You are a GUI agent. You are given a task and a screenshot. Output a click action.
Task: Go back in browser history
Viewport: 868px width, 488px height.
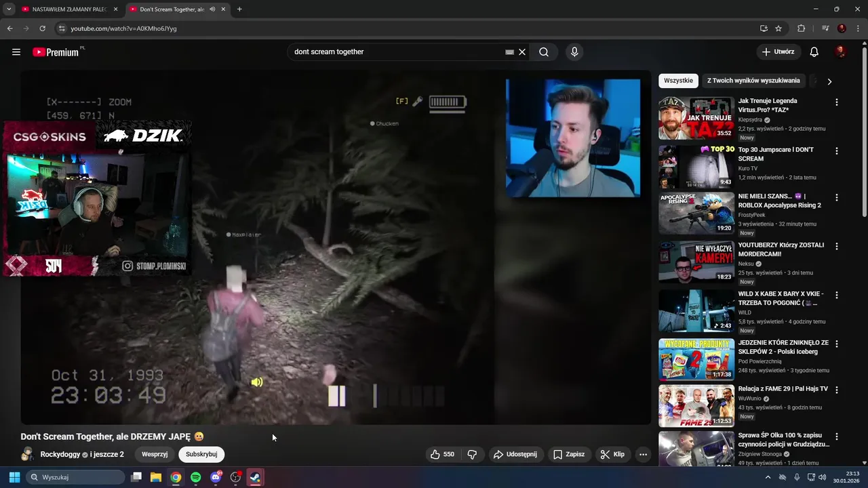(9, 28)
